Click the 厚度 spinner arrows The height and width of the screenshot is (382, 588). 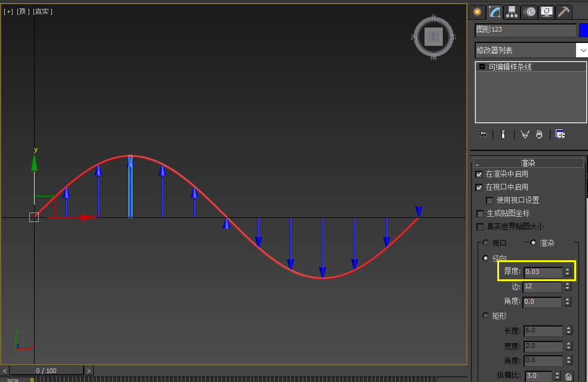coord(568,272)
